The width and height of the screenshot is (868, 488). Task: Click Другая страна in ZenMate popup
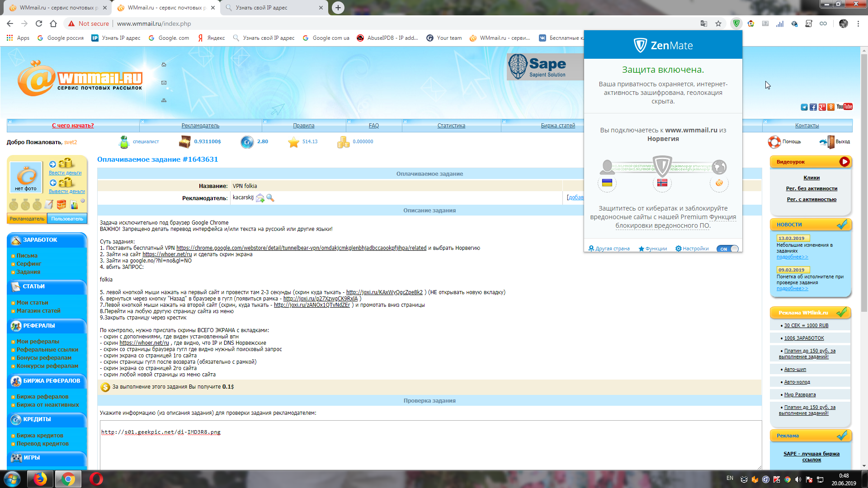pos(609,249)
